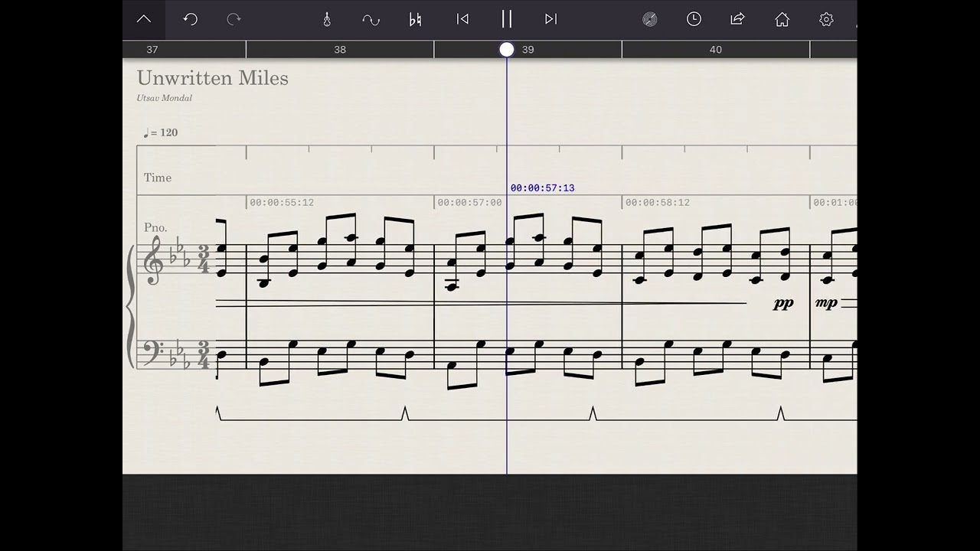Open the accidentals natural-sign tool
The width and height of the screenshot is (980, 551).
pyautogui.click(x=415, y=20)
